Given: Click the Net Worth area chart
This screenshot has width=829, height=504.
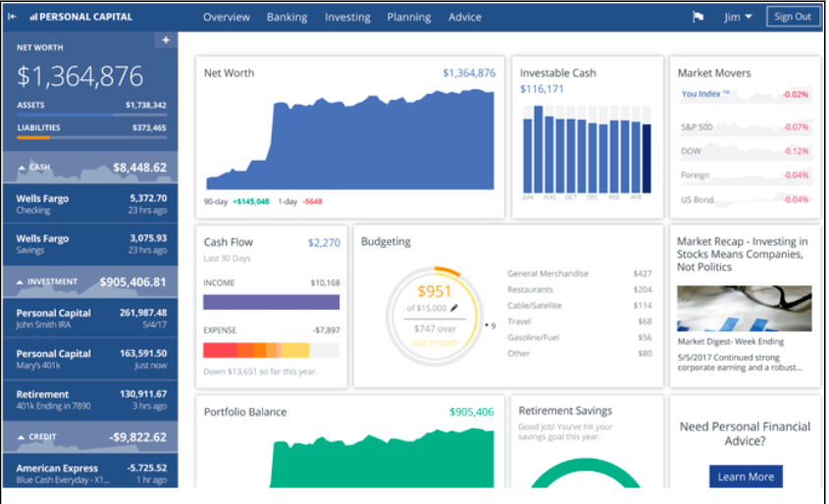Looking at the screenshot, I should point(350,139).
